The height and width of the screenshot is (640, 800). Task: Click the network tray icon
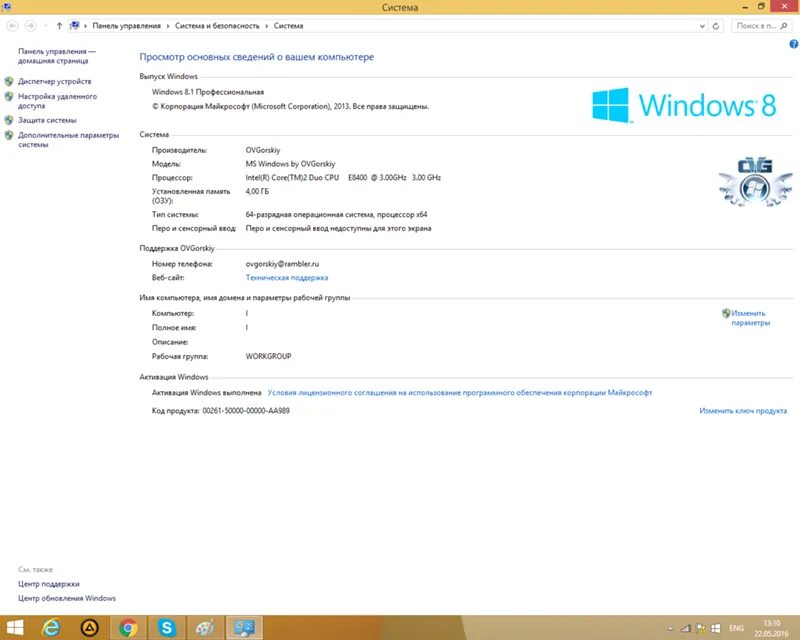tap(686, 628)
